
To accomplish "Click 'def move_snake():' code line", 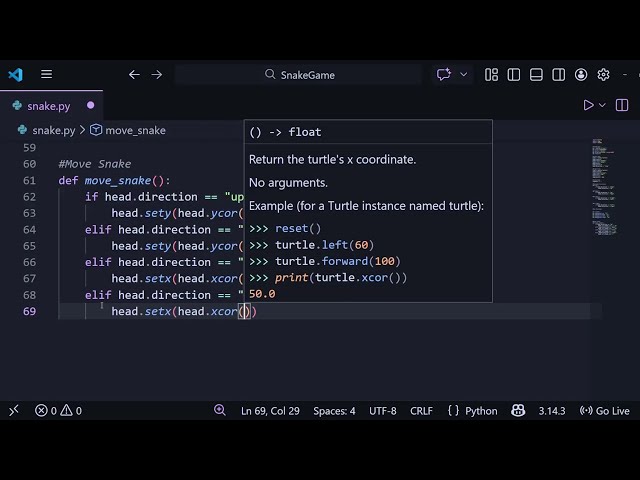I will [114, 180].
